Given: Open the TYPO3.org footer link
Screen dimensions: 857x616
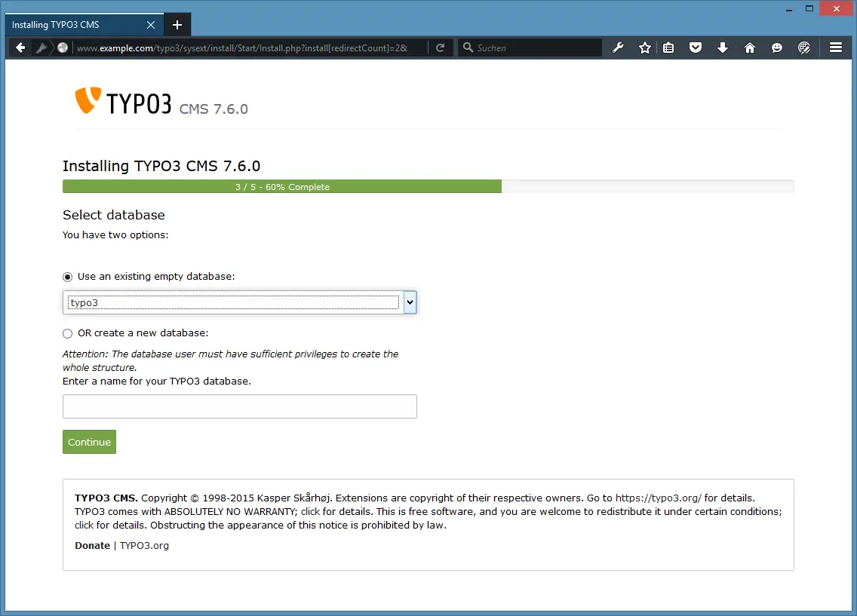Looking at the screenshot, I should point(144,546).
